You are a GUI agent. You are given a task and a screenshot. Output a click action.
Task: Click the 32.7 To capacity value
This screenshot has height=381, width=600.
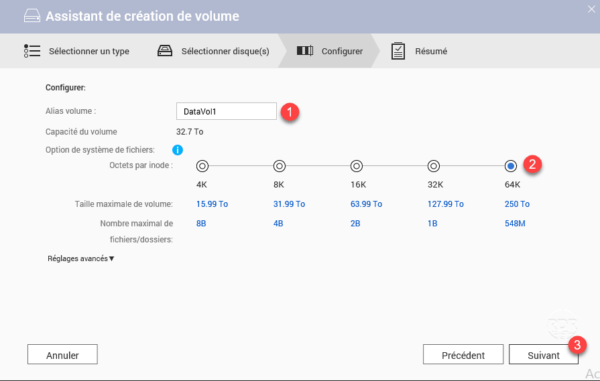[x=189, y=132]
